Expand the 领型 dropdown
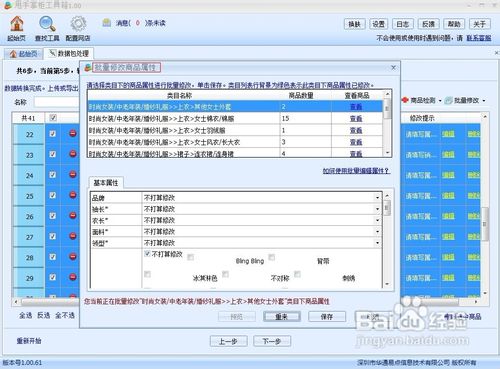Screen dimensions: 500x369 point(377,243)
